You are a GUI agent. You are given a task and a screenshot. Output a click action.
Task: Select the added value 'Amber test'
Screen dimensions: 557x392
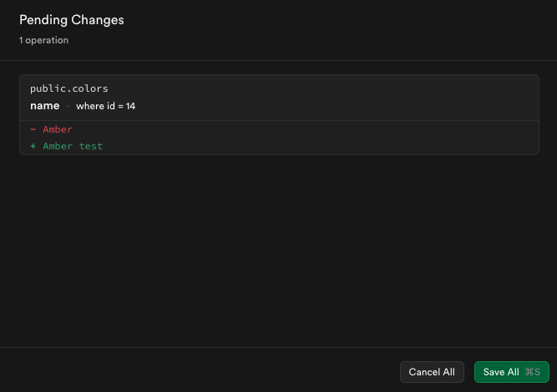coord(73,146)
